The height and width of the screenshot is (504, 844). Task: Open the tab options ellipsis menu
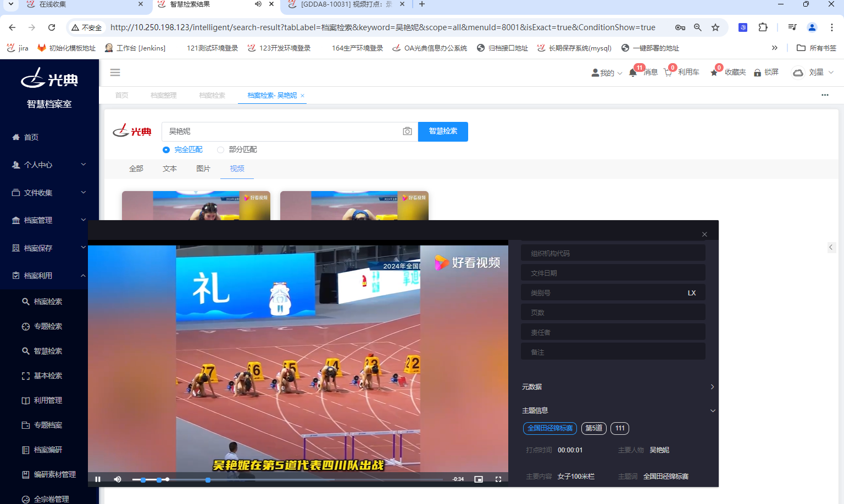coord(825,95)
